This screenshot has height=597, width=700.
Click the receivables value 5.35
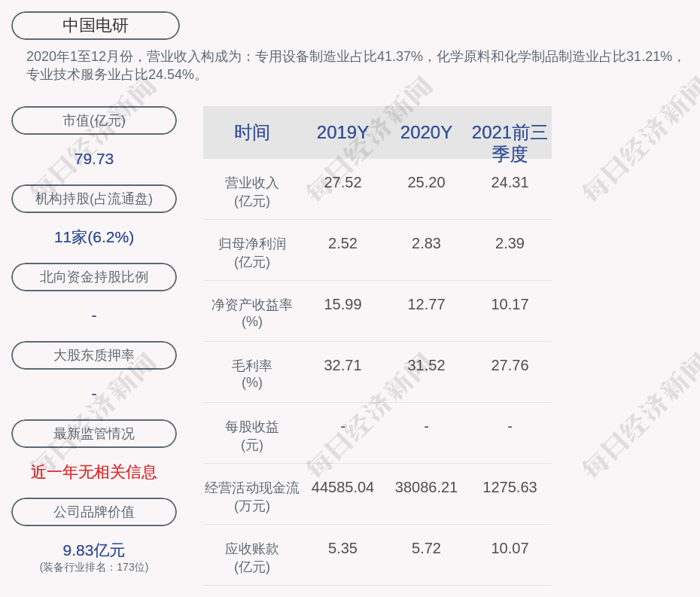coord(342,548)
